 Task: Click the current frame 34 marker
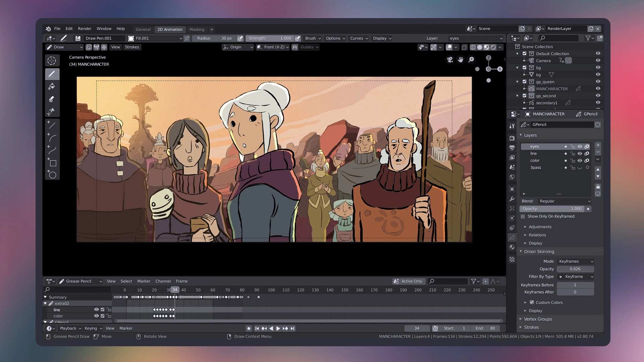(x=175, y=290)
